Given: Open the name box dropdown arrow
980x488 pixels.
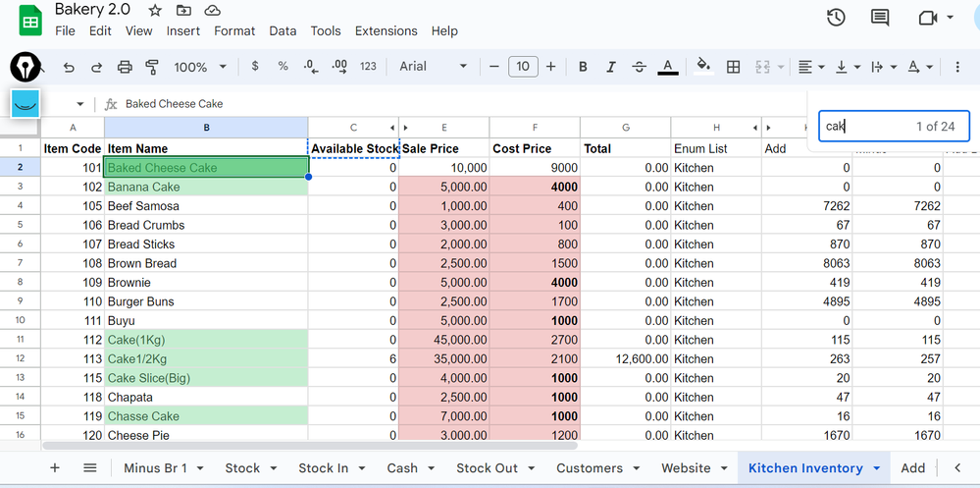Looking at the screenshot, I should (x=80, y=104).
